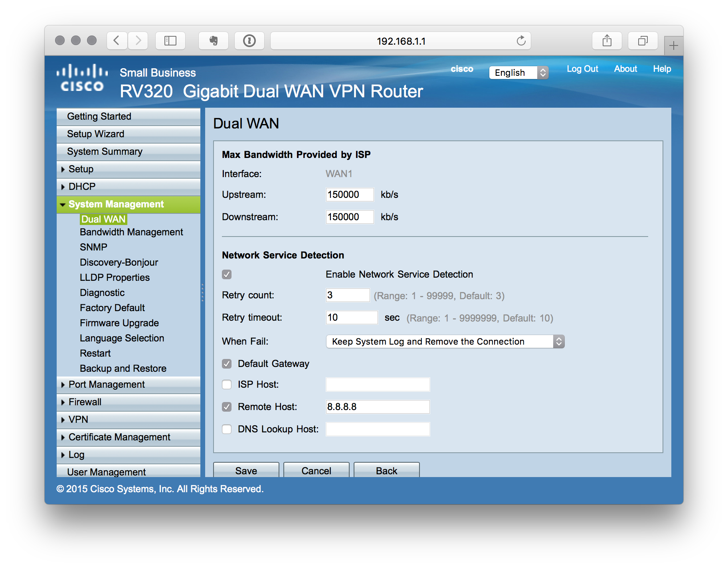The width and height of the screenshot is (728, 568).
Task: Log out of the router
Action: click(582, 69)
